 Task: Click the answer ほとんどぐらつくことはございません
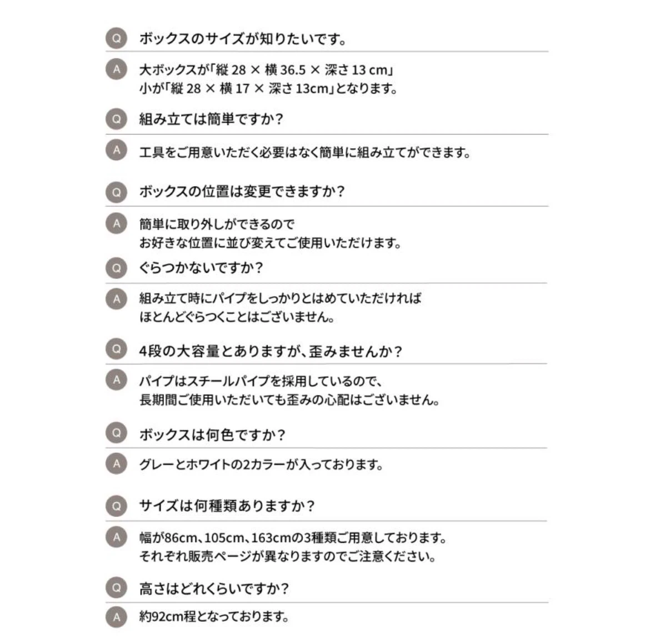point(237,317)
